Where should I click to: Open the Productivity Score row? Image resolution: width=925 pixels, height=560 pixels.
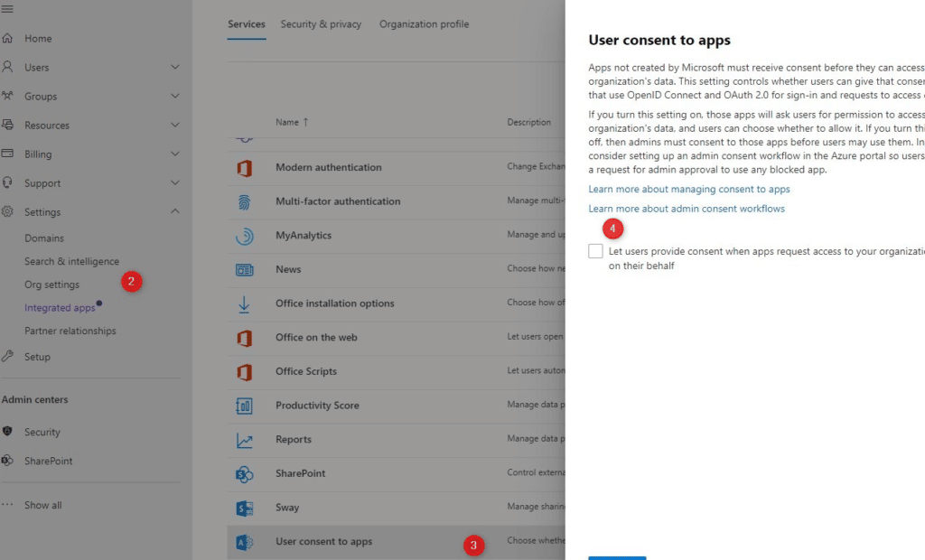pos(397,406)
